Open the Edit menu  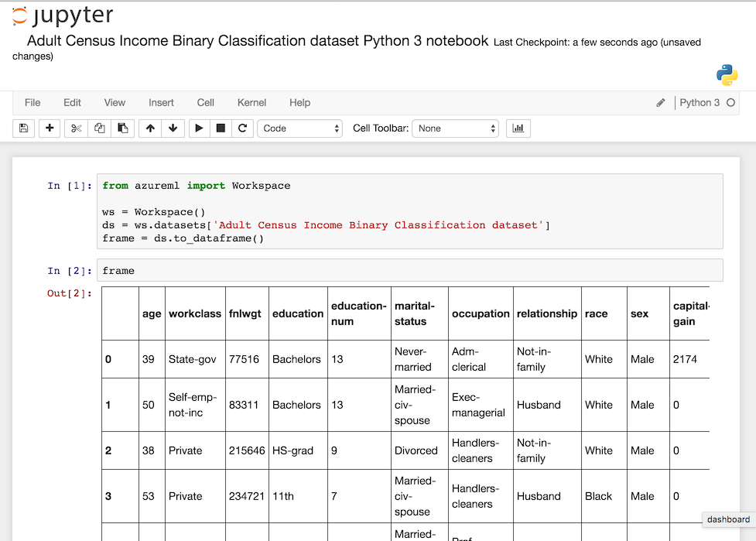tap(72, 103)
